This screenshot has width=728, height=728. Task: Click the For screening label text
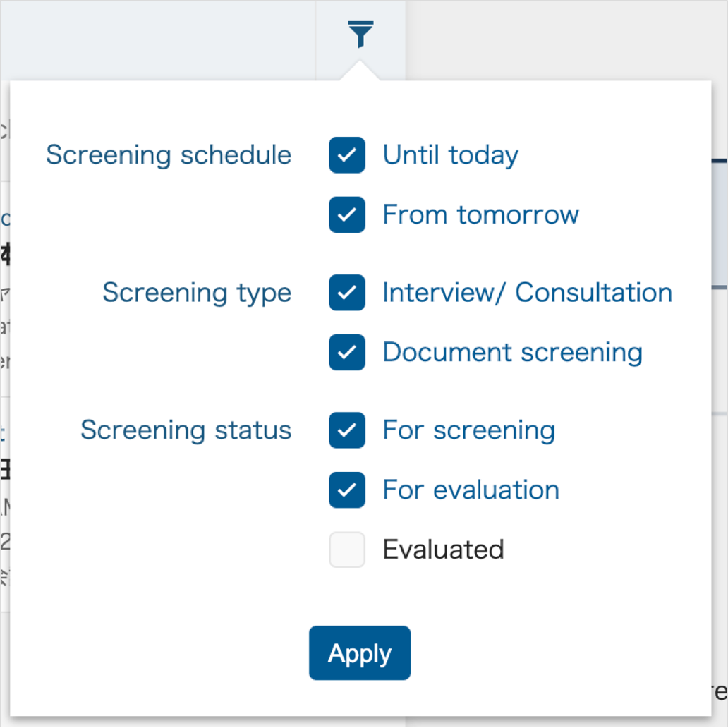469,430
